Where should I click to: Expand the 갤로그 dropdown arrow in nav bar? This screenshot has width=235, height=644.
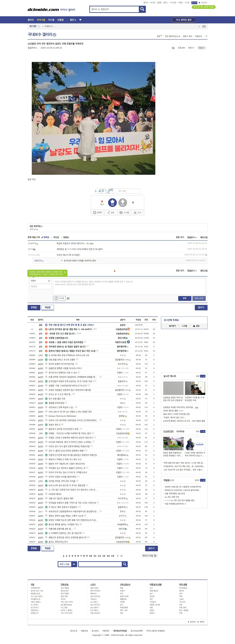click(80, 20)
